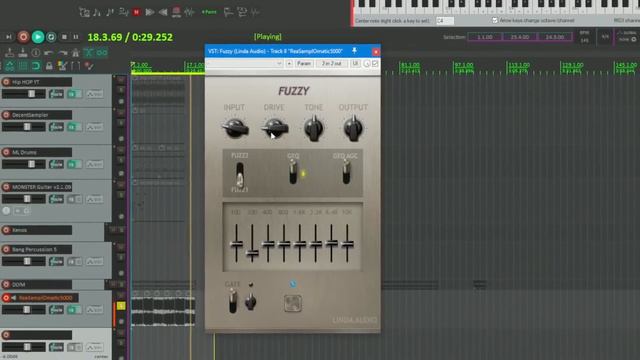Screen dimensions: 640x360
Task: Click the 97.1.00 ruler marker in timeline
Action: click(464, 65)
